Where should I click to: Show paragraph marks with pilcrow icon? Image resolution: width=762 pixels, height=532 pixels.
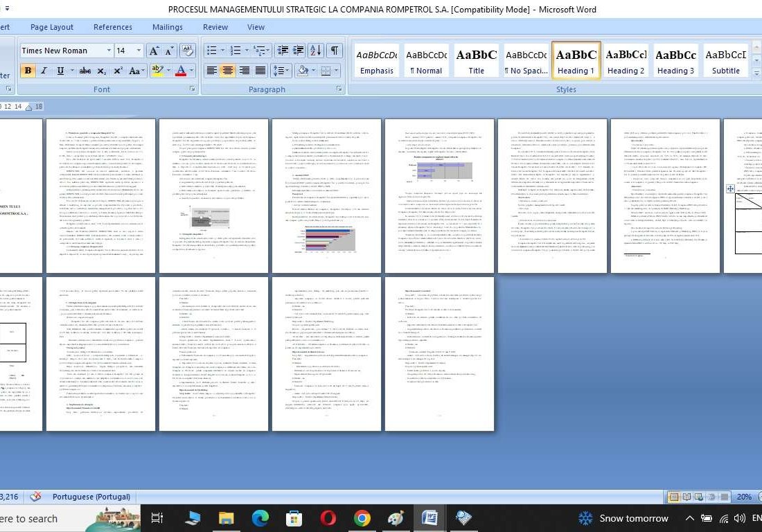334,51
